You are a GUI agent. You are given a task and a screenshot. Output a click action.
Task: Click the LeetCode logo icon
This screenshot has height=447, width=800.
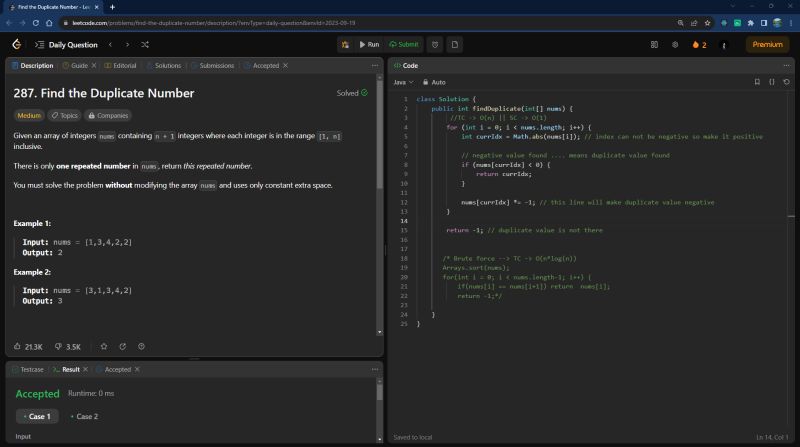click(16, 44)
